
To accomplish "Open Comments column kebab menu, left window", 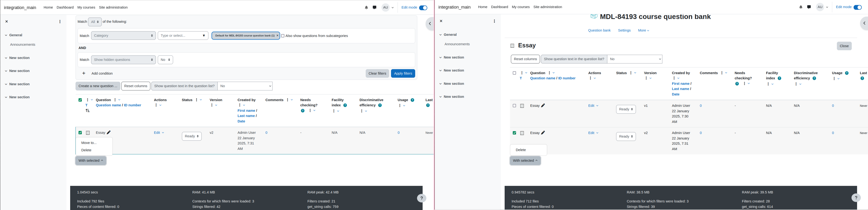I will click(x=287, y=100).
